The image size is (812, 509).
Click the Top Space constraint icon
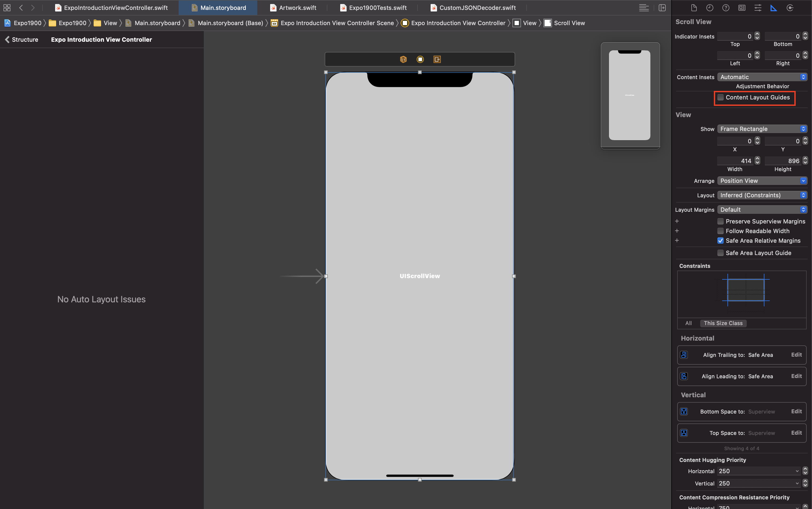[x=684, y=433]
